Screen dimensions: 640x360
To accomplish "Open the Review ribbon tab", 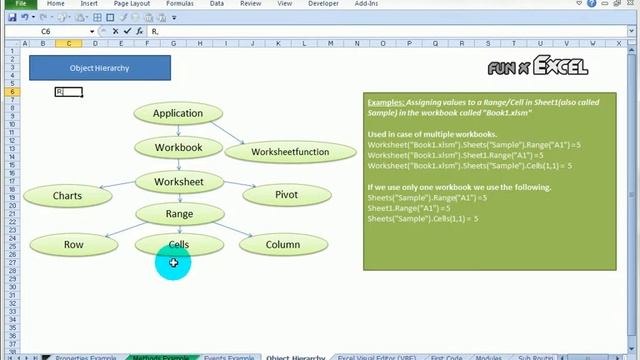I will (251, 4).
